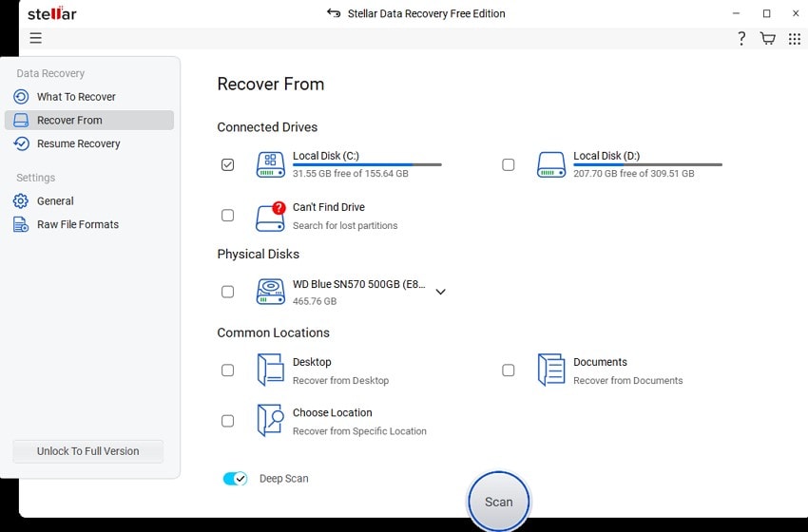Click Unlock To Full Version button
The width and height of the screenshot is (808, 532).
(88, 451)
